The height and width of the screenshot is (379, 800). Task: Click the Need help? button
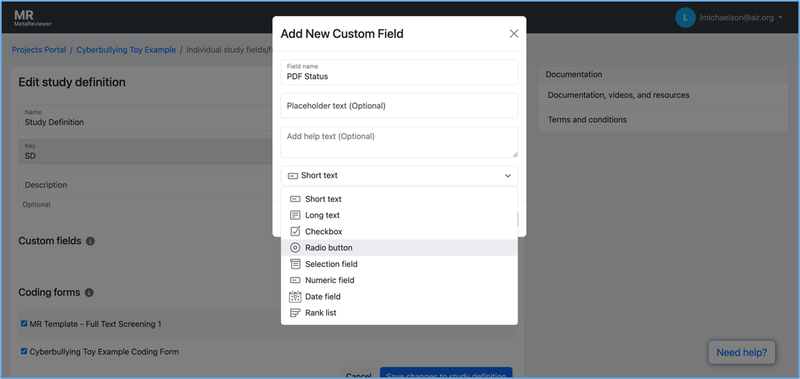coord(741,352)
